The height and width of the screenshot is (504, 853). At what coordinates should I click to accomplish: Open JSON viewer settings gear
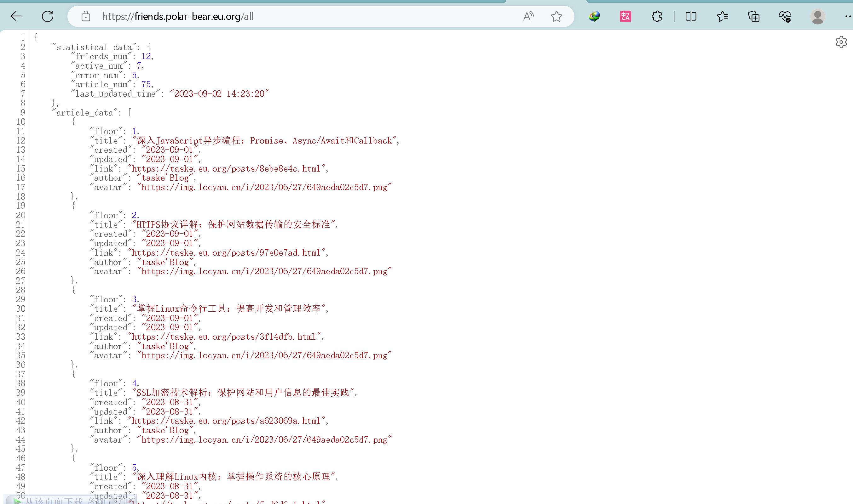tap(841, 42)
